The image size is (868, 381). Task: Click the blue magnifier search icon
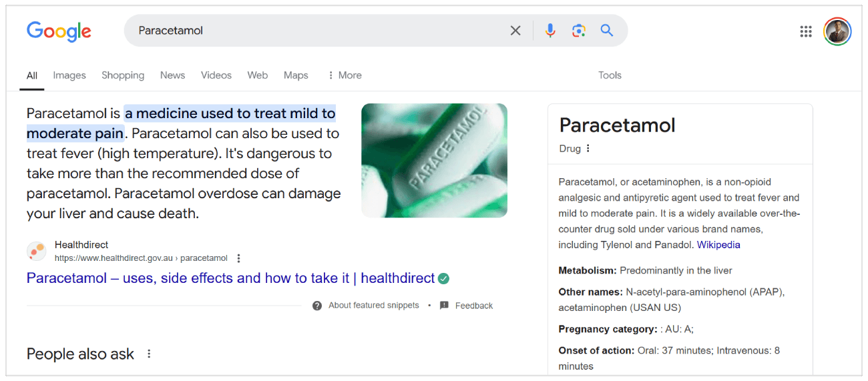606,31
